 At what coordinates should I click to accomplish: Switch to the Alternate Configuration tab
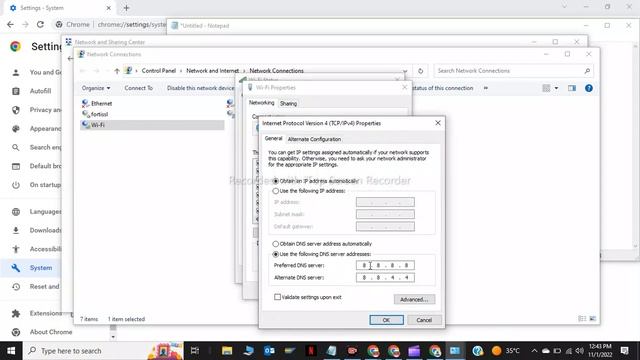[314, 139]
